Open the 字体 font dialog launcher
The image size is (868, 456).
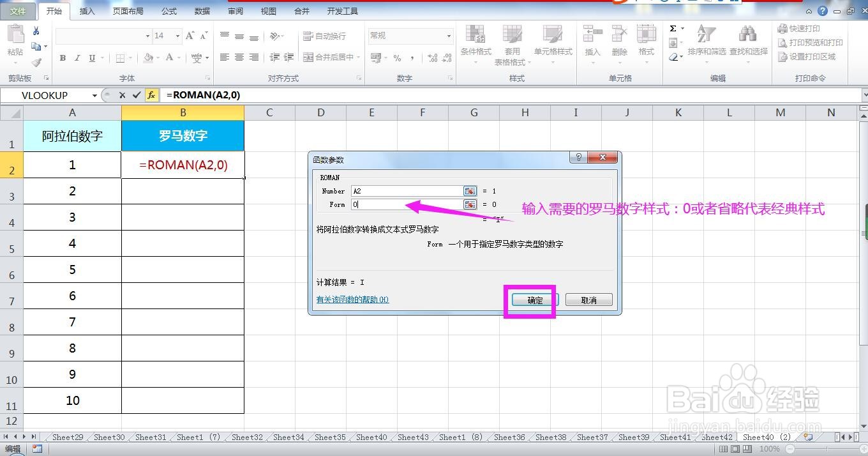point(206,78)
